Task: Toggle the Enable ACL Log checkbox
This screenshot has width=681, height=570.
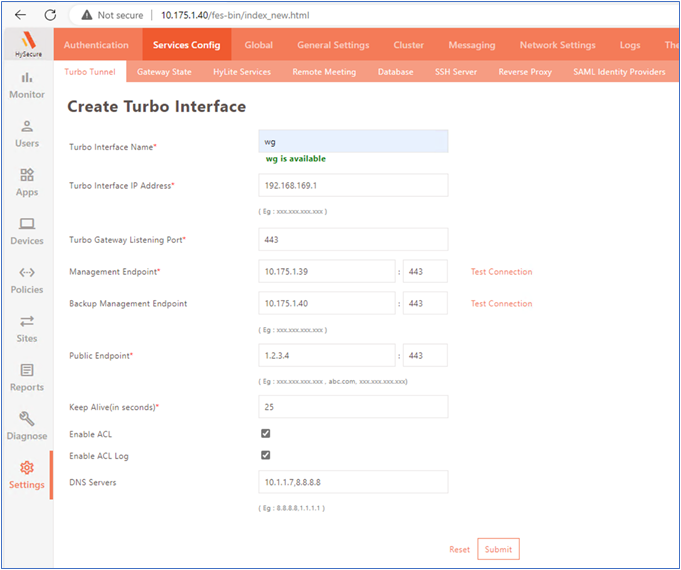Action: [x=265, y=455]
